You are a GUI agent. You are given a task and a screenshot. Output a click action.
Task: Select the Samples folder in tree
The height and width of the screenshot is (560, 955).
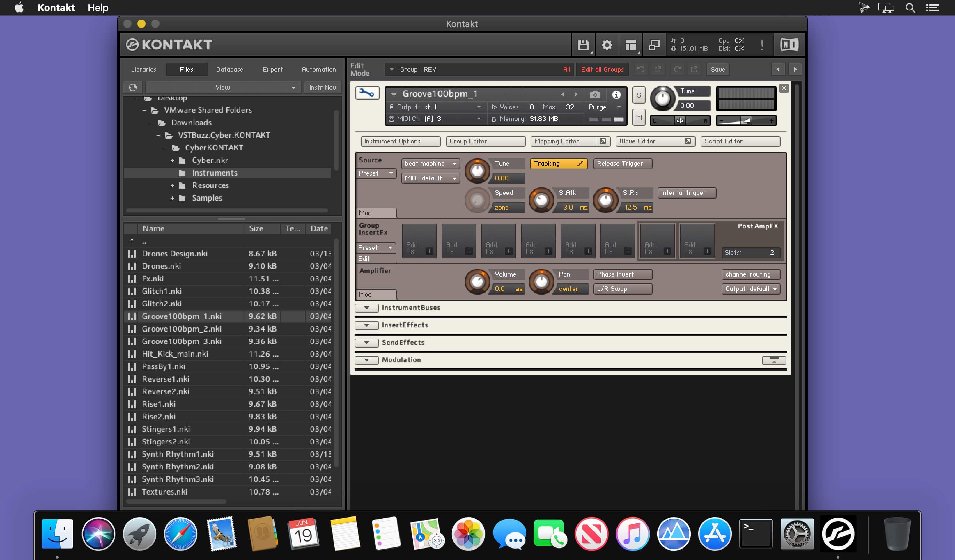coord(207,198)
